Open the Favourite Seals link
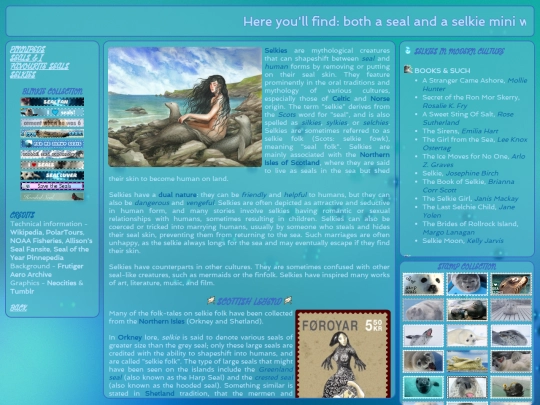Screen dimensions: 540x405 39,66
